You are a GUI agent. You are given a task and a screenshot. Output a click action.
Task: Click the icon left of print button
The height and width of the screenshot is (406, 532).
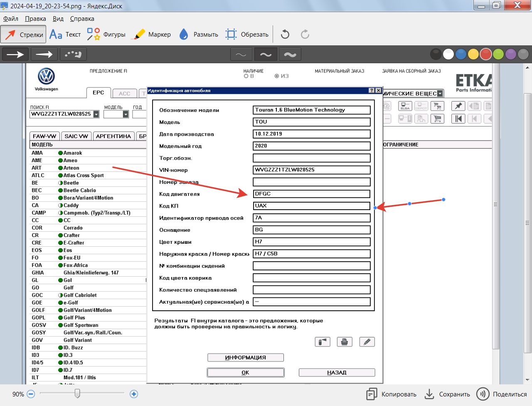(323, 342)
